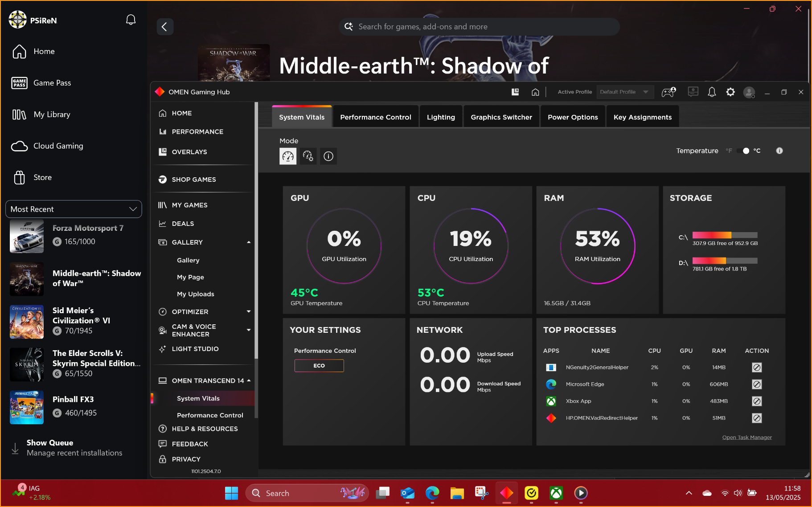This screenshot has height=507, width=812.
Task: Open Xbox app from taskbar
Action: (556, 493)
